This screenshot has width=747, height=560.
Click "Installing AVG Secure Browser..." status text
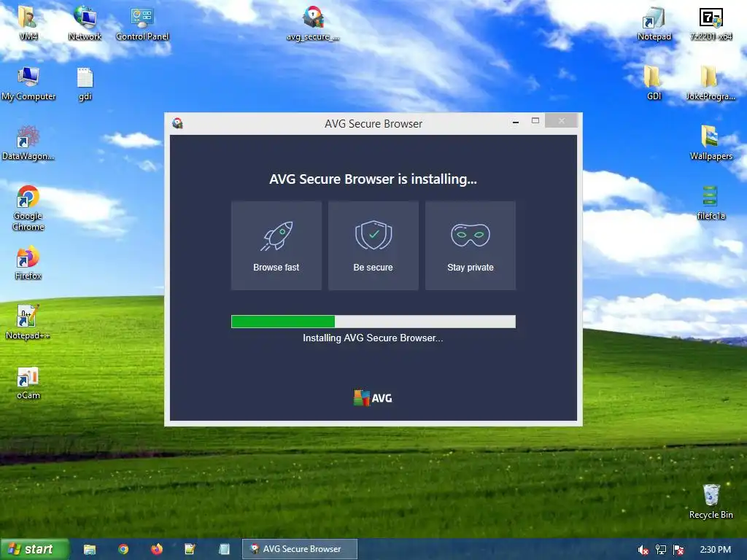[373, 338]
